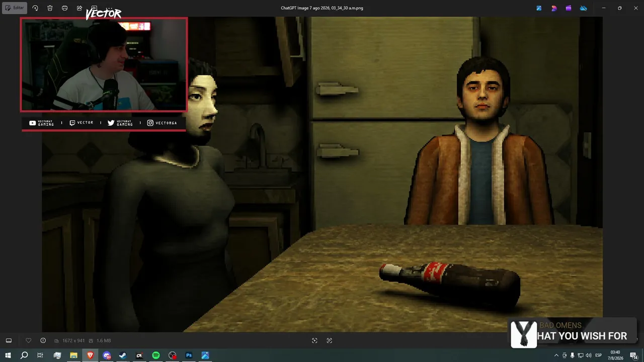The height and width of the screenshot is (362, 644).
Task: Mark the image as favorite with heart
Action: click(29, 340)
